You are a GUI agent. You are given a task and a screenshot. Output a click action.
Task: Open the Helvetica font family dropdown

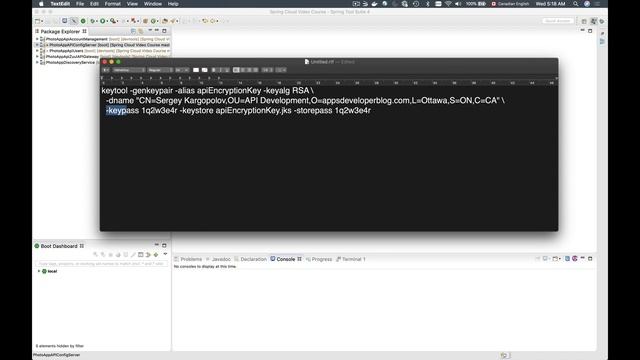click(129, 70)
